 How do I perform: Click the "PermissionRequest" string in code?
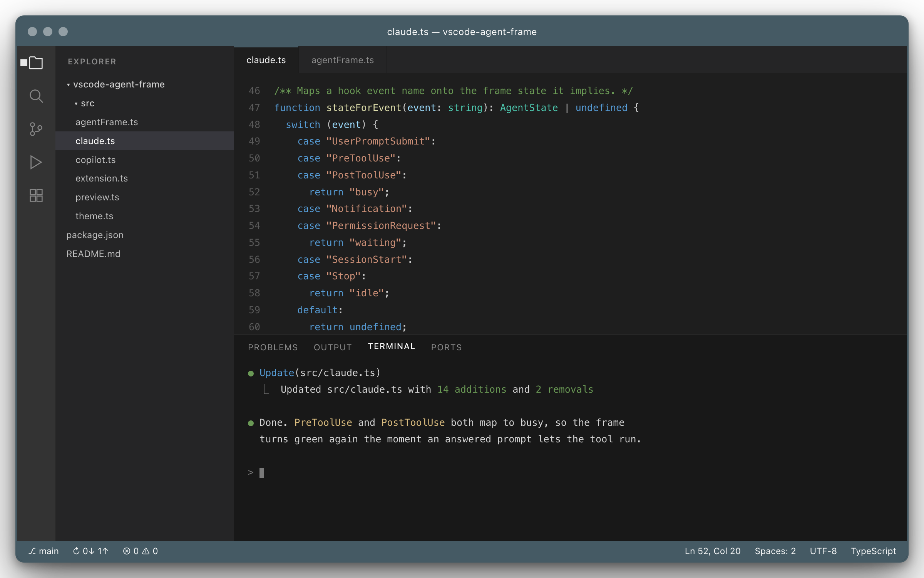(x=381, y=226)
